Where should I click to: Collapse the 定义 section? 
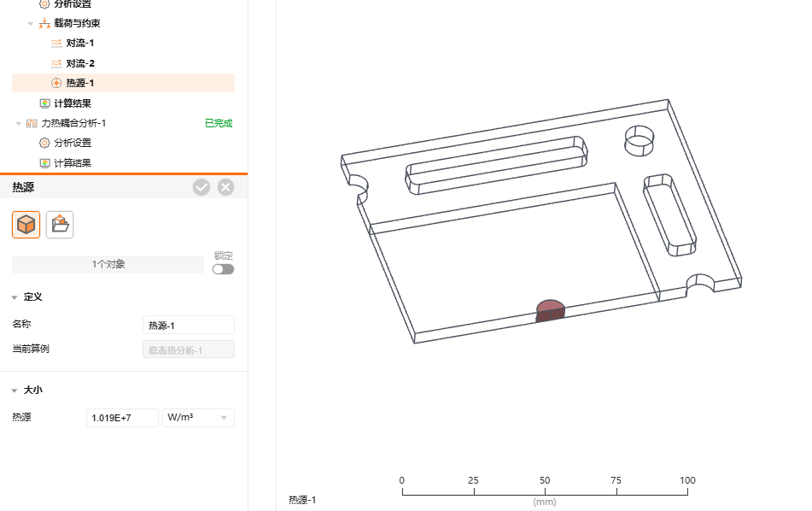[x=15, y=297]
